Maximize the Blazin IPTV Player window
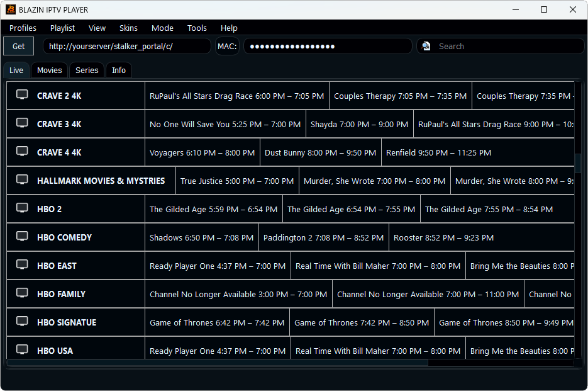The width and height of the screenshot is (588, 391). point(544,9)
